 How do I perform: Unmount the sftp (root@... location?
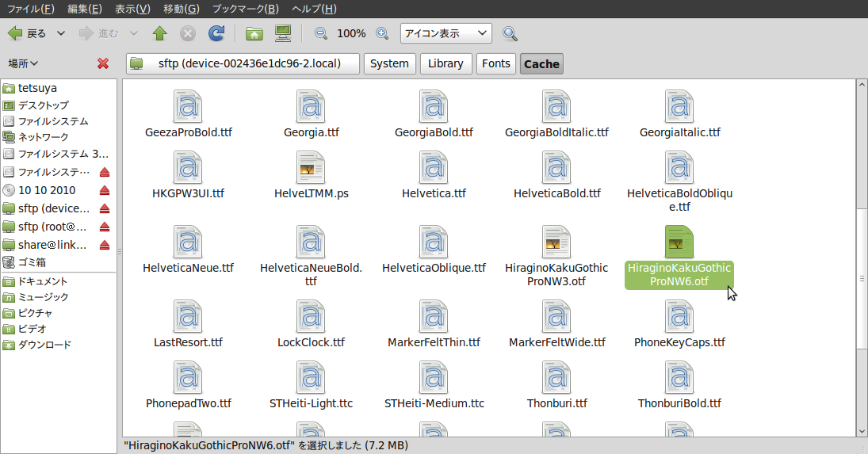pos(105,227)
